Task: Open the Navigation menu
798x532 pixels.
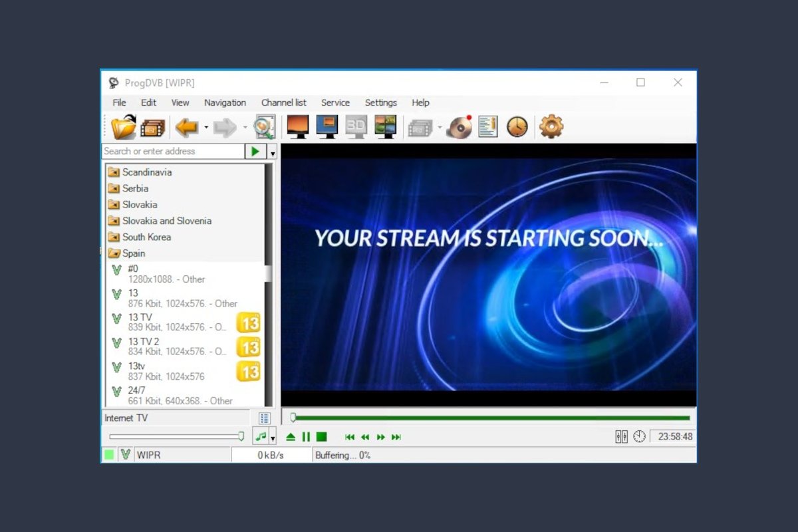Action: [x=225, y=102]
